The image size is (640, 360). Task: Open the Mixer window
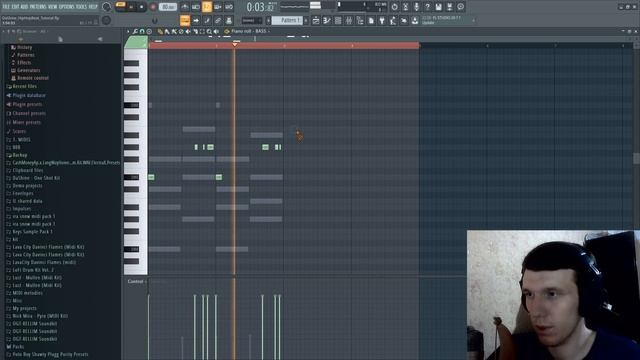point(349,20)
